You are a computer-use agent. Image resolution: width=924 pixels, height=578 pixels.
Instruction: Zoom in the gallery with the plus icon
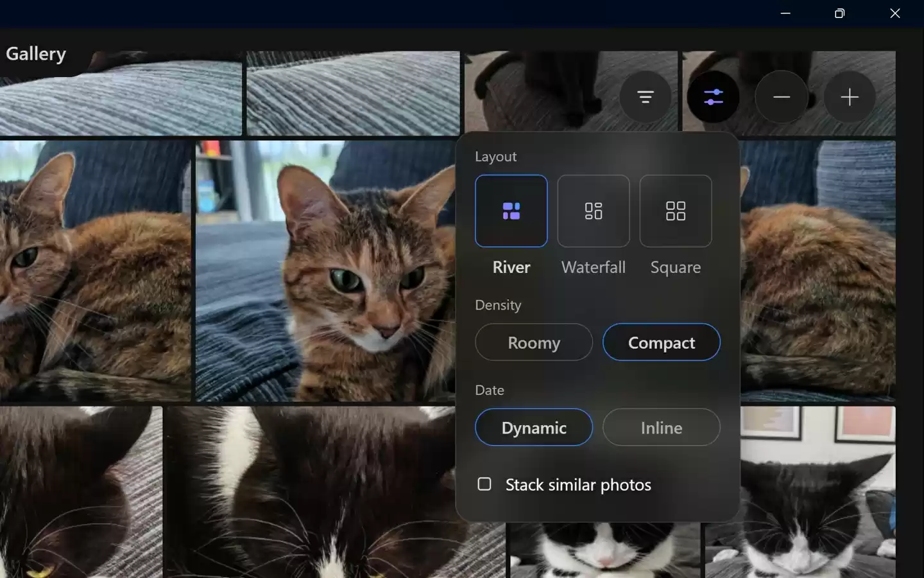pyautogui.click(x=850, y=97)
